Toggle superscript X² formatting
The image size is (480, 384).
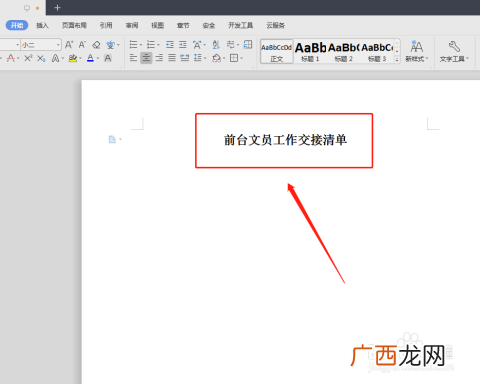click(x=28, y=58)
